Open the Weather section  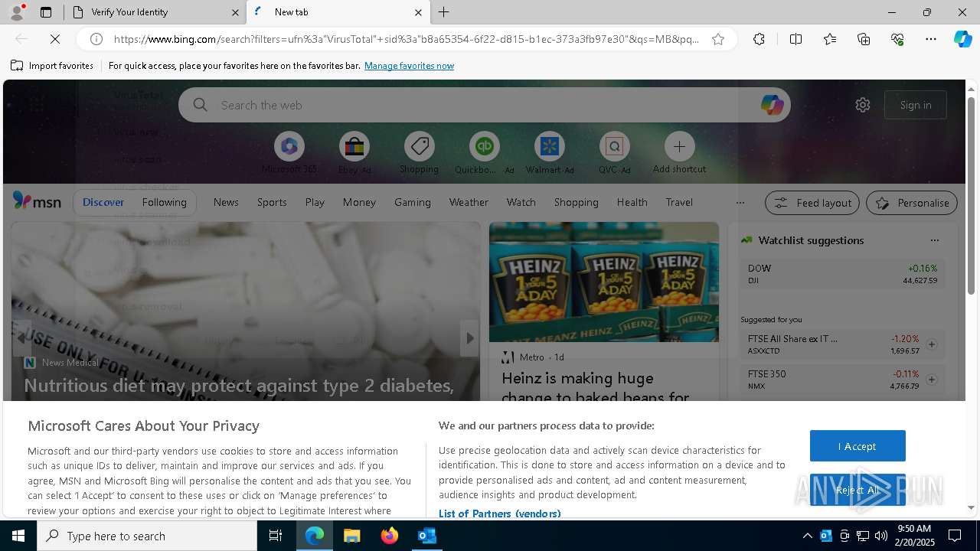point(469,202)
